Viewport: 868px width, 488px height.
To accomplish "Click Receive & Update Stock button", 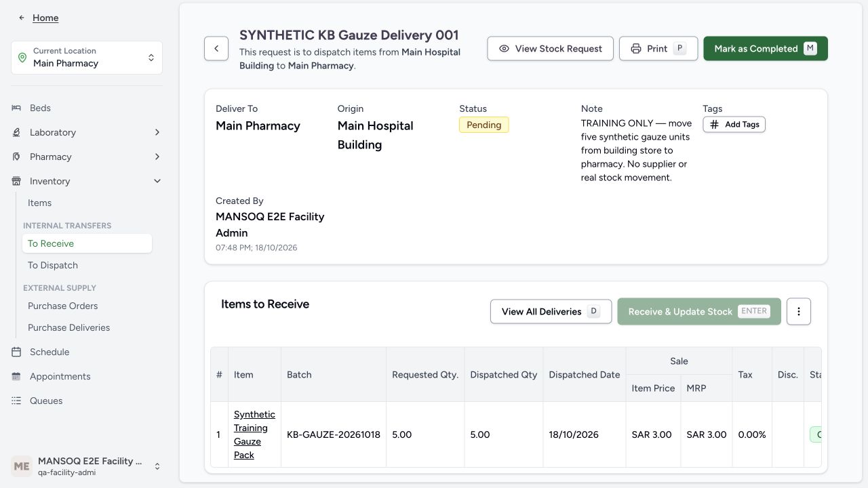I will tap(699, 312).
